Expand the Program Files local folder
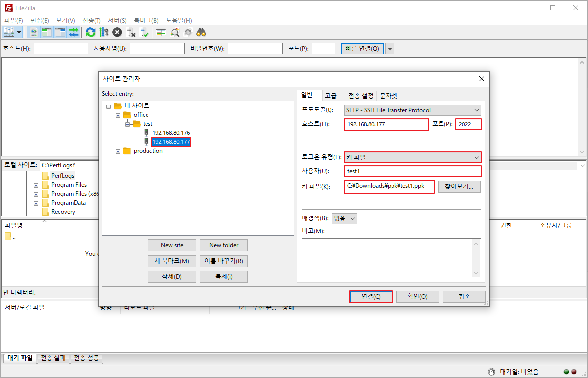 (36, 185)
